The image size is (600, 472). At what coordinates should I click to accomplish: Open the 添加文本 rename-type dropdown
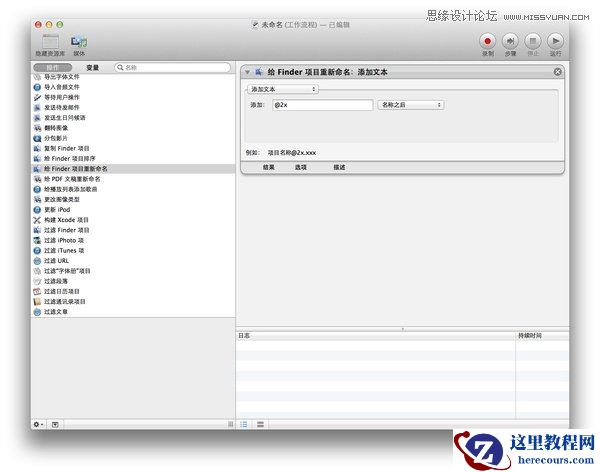click(x=283, y=89)
